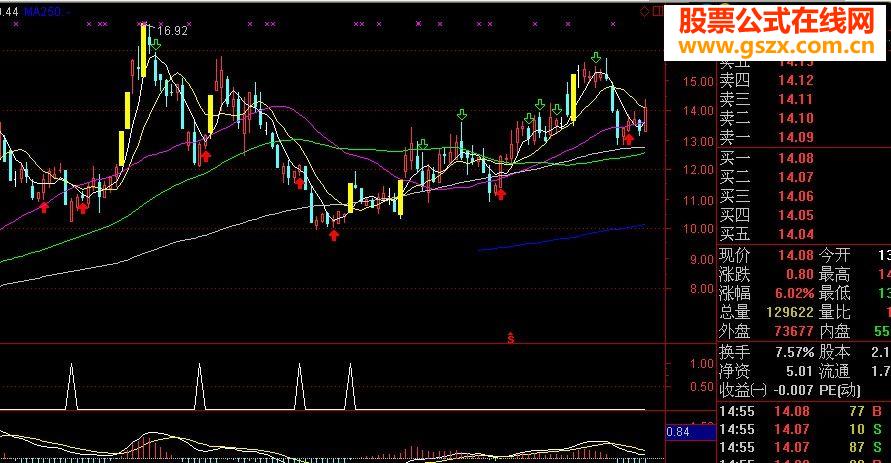Click the 流通 label
Screen dimensions: 891x463
point(835,372)
